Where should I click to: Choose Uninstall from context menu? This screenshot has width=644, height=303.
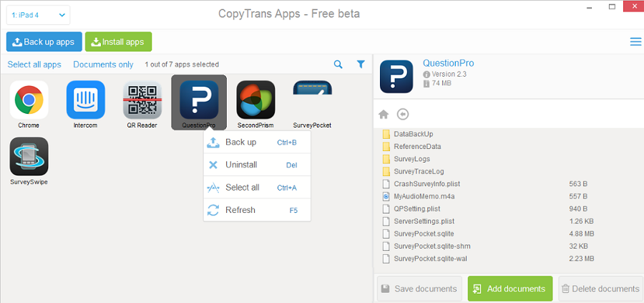tap(241, 165)
